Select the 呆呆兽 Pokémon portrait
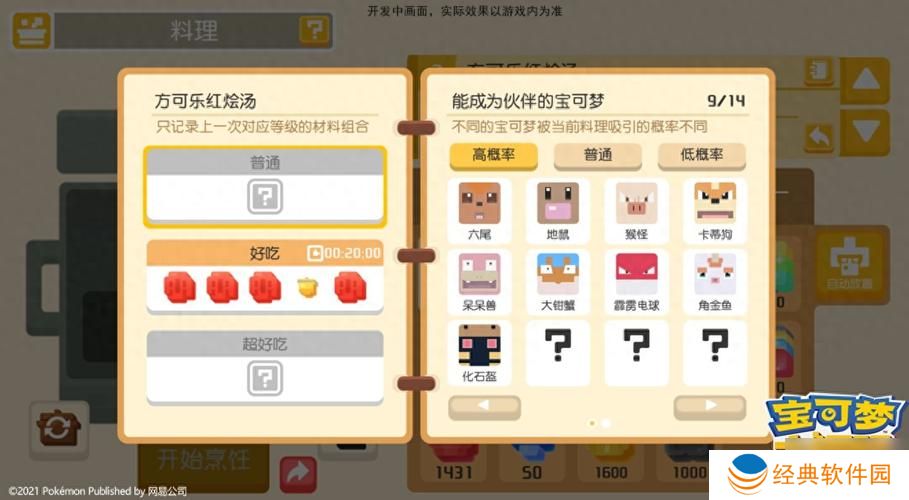This screenshot has height=500, width=909. pos(479,274)
